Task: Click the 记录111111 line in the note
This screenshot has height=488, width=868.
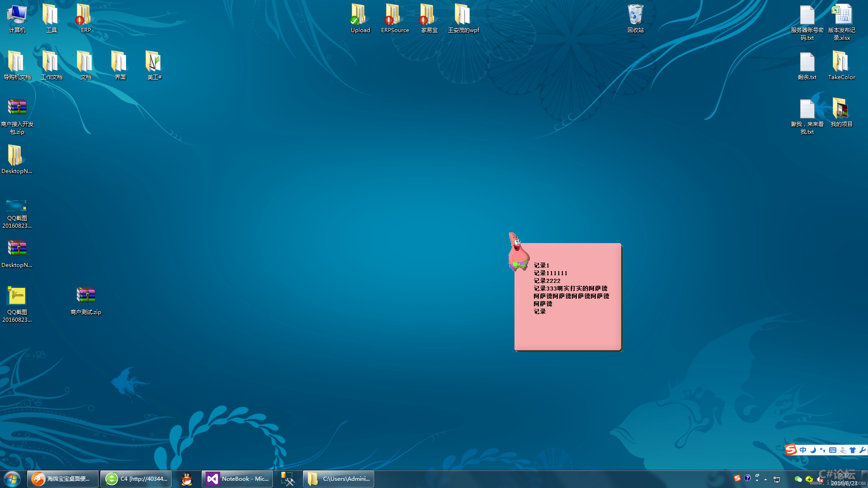Action: click(550, 273)
